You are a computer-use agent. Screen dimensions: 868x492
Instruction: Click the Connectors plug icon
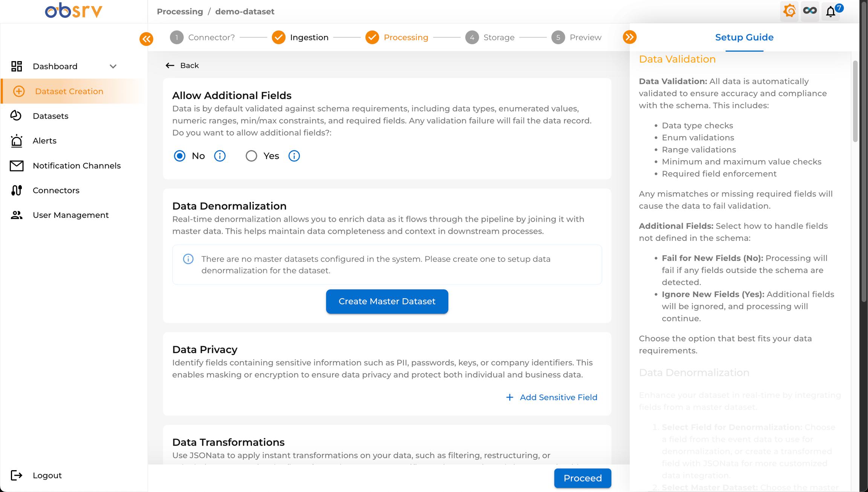[x=17, y=190]
